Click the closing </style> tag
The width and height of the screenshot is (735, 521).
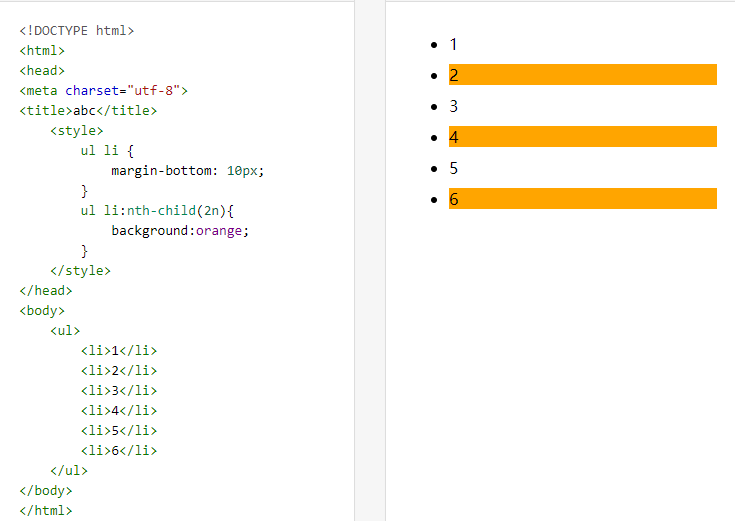click(81, 271)
